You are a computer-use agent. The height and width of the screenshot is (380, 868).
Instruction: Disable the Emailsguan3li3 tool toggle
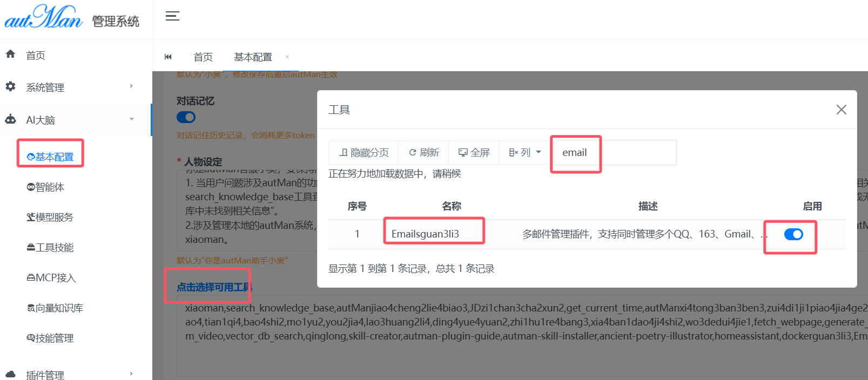(793, 234)
